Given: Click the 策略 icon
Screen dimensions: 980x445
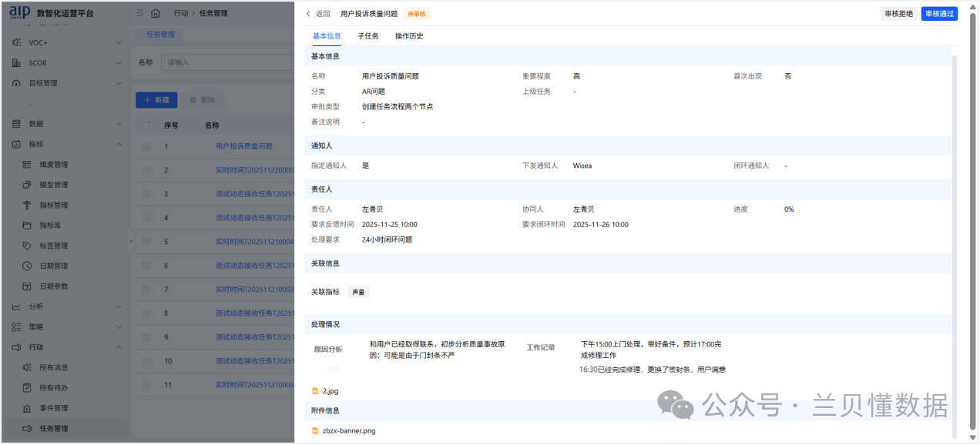Looking at the screenshot, I should pyautogui.click(x=16, y=326).
